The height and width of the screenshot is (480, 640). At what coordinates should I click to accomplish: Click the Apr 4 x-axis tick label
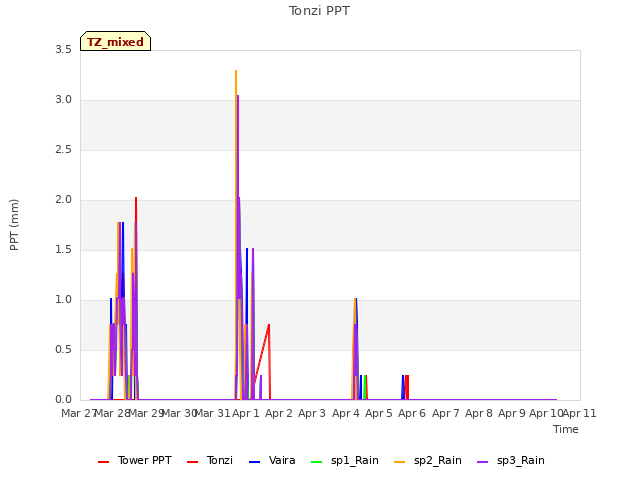point(346,413)
